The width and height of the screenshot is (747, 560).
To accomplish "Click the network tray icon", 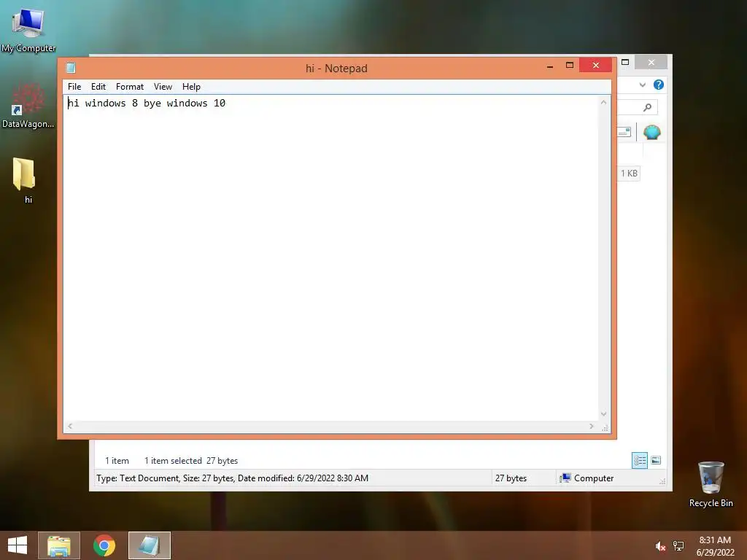I will [678, 546].
